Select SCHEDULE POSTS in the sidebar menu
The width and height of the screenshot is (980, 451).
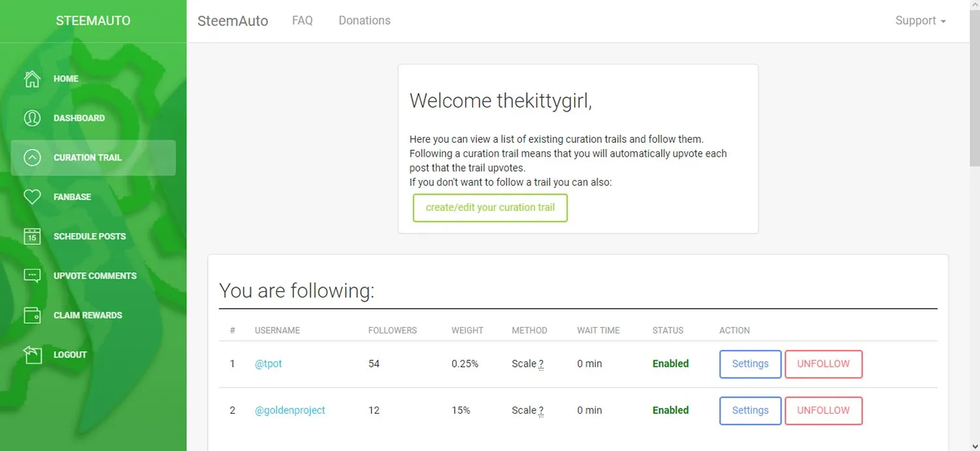coord(93,236)
